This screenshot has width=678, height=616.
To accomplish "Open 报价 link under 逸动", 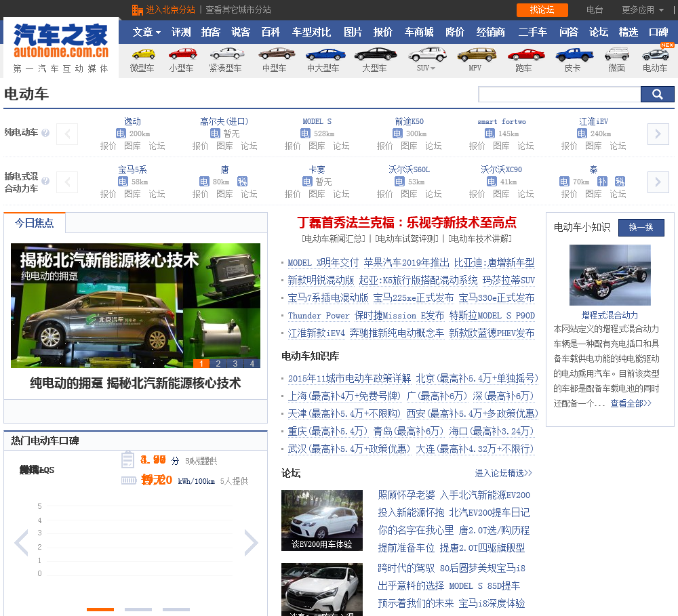I will (108, 146).
